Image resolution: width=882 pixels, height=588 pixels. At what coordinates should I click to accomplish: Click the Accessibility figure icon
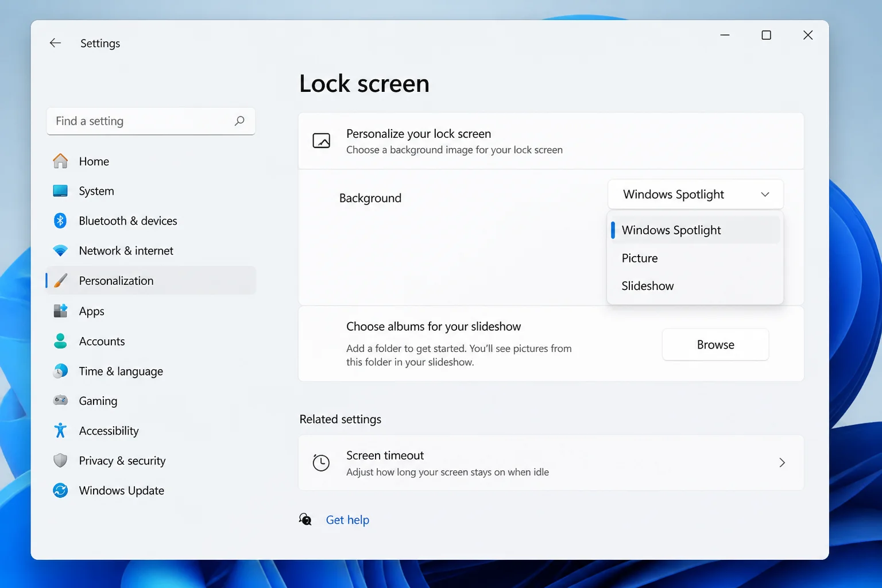coord(60,431)
